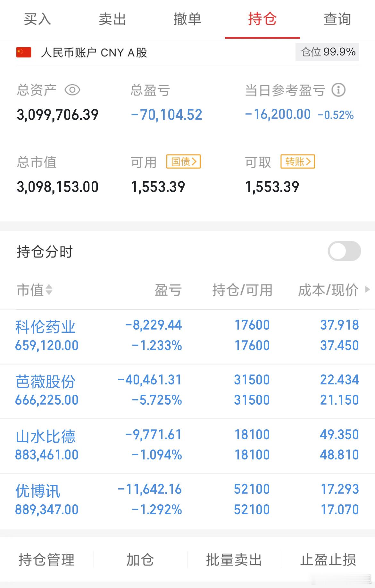This screenshot has width=375, height=588.
Task: Switch to 卖出 tab
Action: 113,19
